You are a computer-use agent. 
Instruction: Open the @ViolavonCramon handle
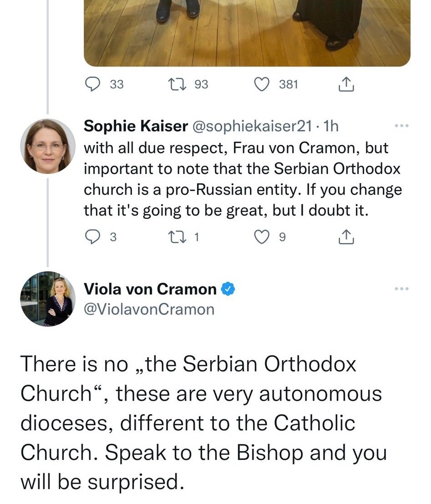(149, 310)
